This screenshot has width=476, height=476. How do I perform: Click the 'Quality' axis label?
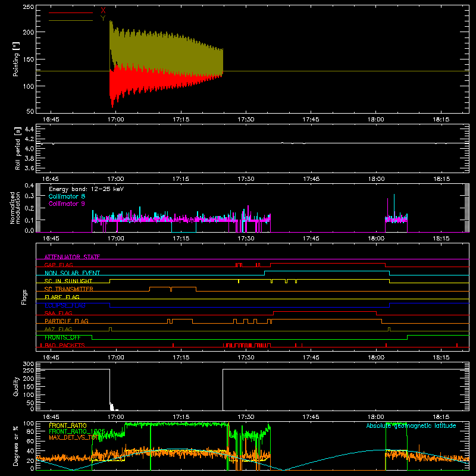[16, 386]
